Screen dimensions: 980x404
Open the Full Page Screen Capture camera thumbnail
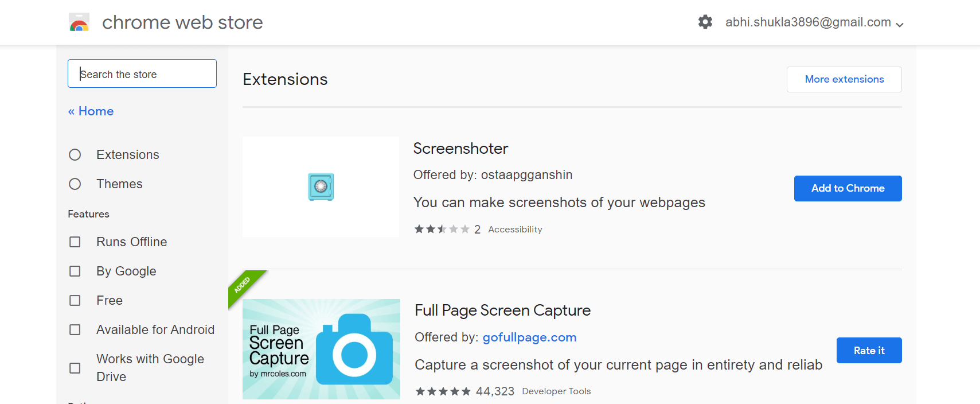tap(321, 349)
